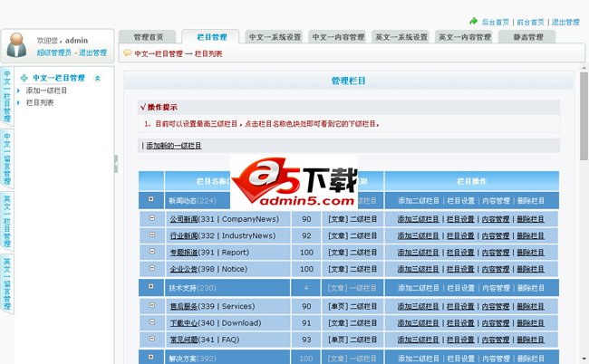Toggle the left sidebar collapse handle
Viewport: 589px width, 364px height.
tap(116, 164)
